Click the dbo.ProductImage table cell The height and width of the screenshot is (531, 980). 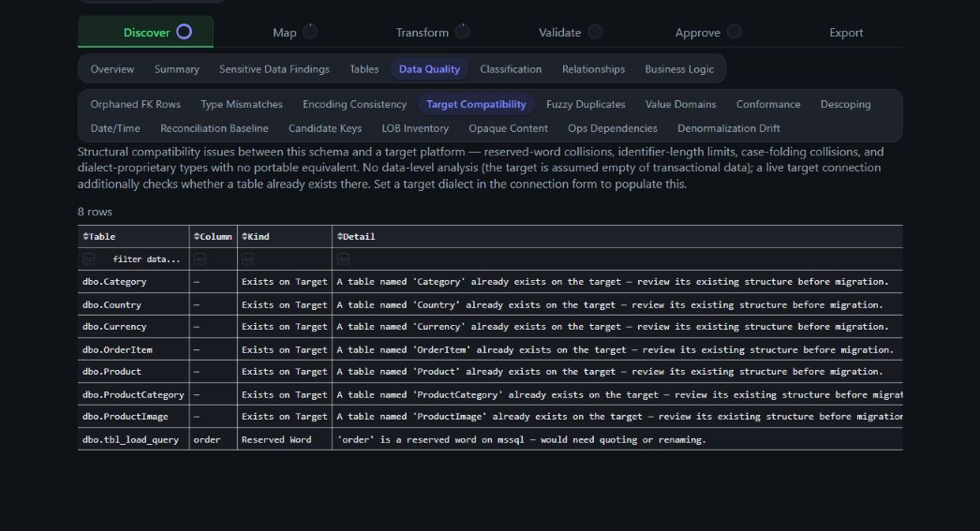[x=133, y=417]
